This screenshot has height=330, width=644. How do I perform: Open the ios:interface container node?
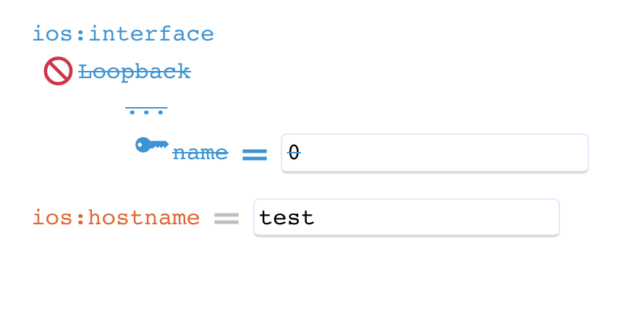[123, 34]
